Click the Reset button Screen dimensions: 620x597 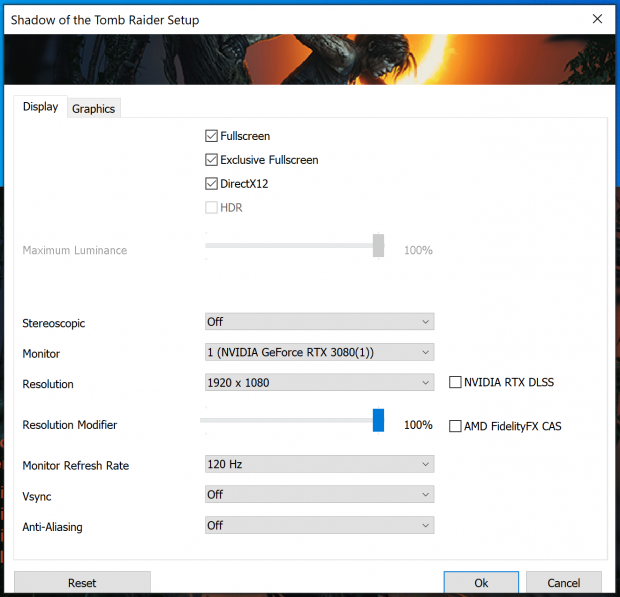coord(82,583)
